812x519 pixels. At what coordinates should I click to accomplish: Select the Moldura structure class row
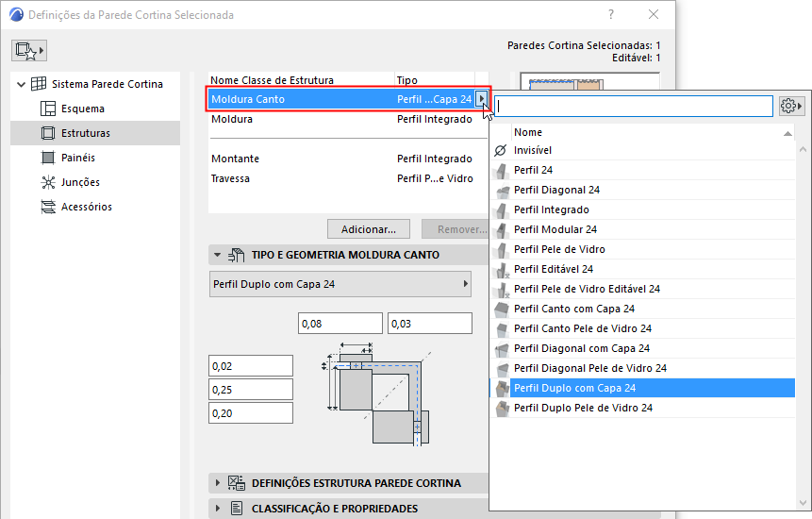click(348, 119)
